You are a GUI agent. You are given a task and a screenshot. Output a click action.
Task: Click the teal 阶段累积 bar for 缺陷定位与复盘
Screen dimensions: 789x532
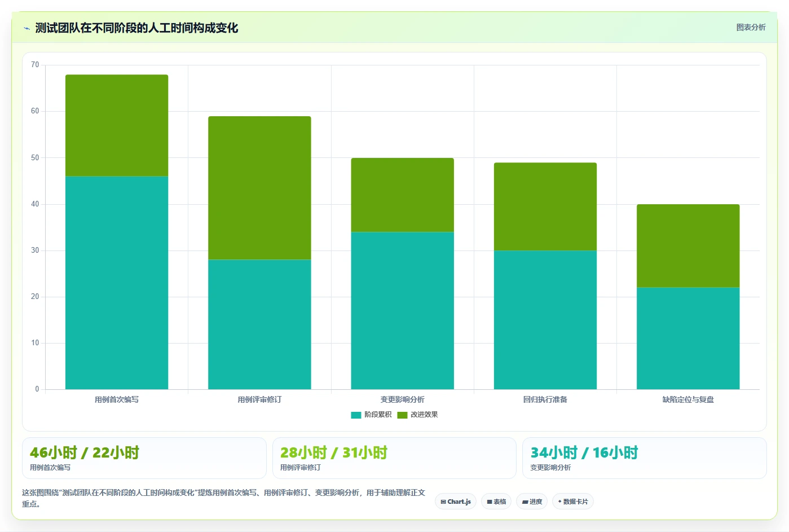click(x=688, y=338)
